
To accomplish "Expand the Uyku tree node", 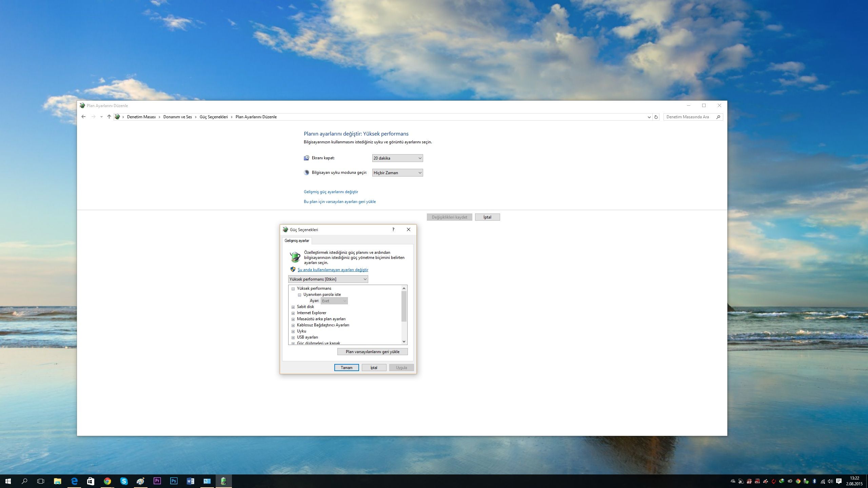I will [x=293, y=331].
